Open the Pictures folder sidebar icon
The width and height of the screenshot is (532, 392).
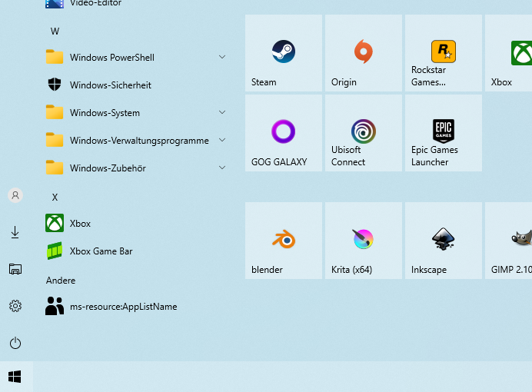pos(15,269)
